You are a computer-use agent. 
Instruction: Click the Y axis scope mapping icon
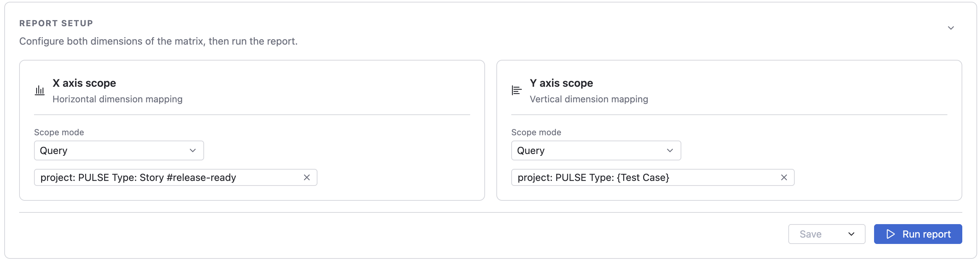517,90
